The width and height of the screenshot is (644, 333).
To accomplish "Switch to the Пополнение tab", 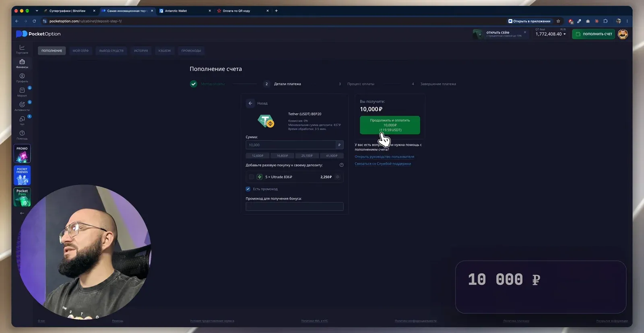I will [x=52, y=51].
